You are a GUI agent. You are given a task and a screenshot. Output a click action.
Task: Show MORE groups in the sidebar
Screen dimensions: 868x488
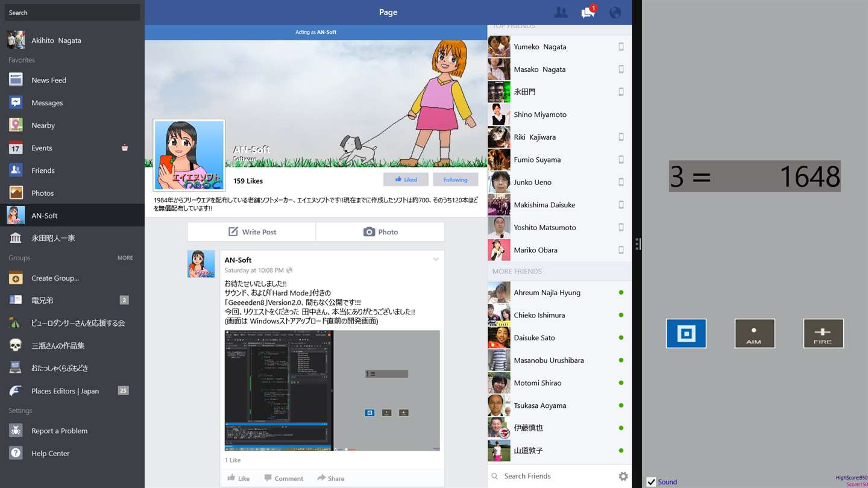click(125, 258)
